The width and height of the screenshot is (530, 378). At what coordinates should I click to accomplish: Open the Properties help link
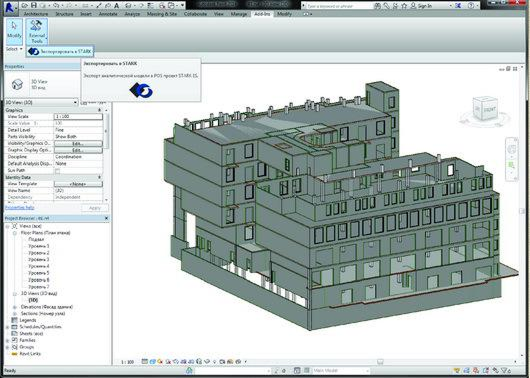20,208
